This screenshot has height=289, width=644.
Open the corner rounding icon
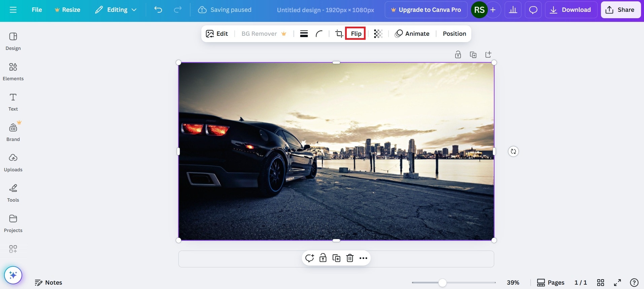(x=319, y=34)
